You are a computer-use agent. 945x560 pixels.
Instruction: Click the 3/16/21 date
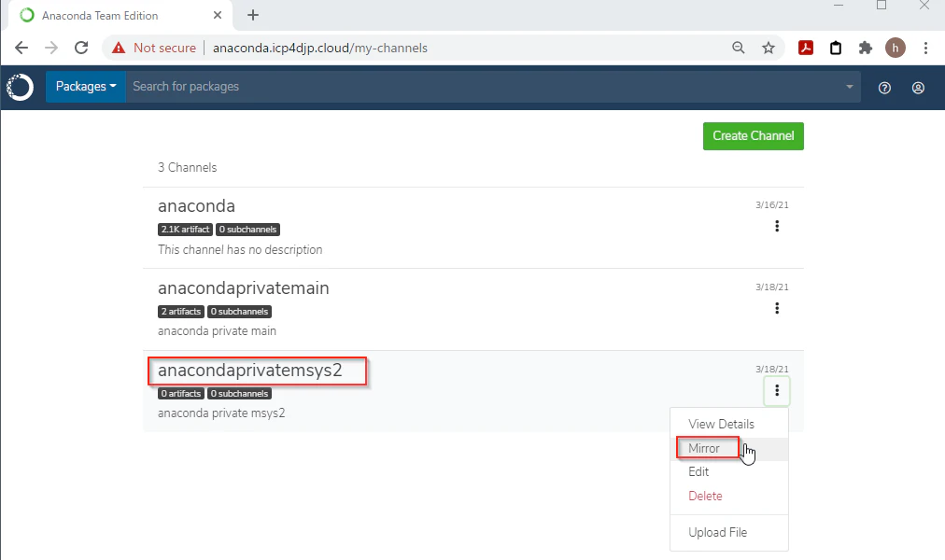772,204
